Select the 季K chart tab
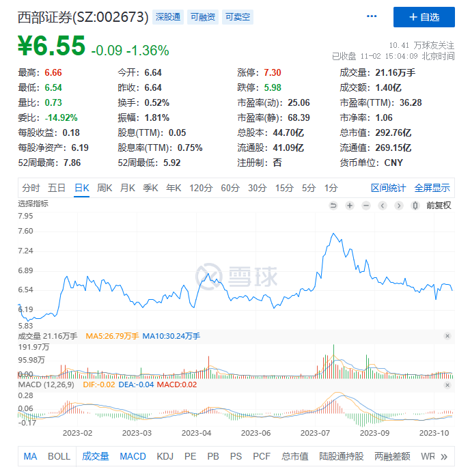This screenshot has width=470, height=476. (150, 188)
